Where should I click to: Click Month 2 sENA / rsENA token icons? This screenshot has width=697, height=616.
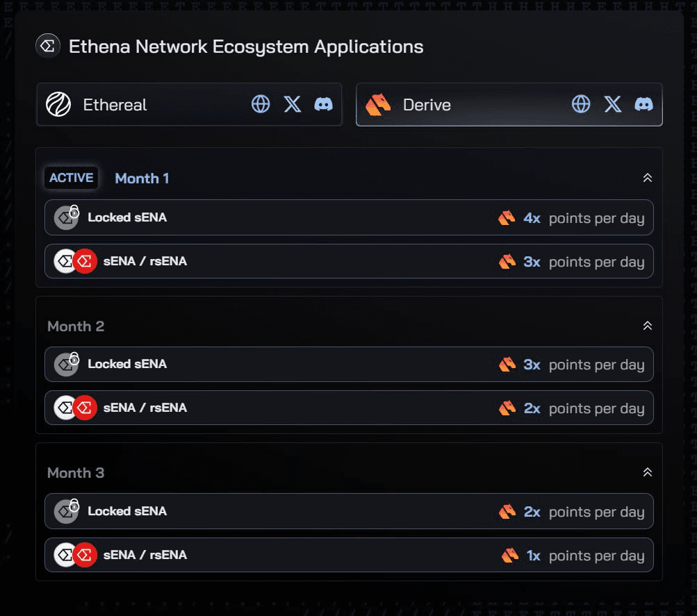tap(76, 408)
